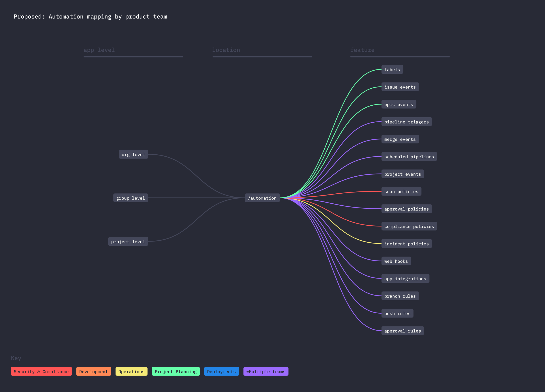Select the approval rules node
The width and height of the screenshot is (545, 392).
pyautogui.click(x=402, y=331)
